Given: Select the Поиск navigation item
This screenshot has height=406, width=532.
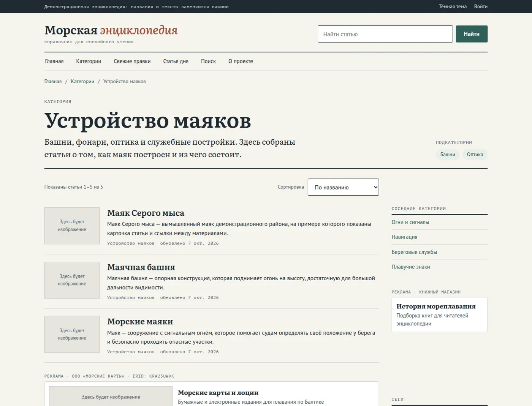Looking at the screenshot, I should point(208,61).
